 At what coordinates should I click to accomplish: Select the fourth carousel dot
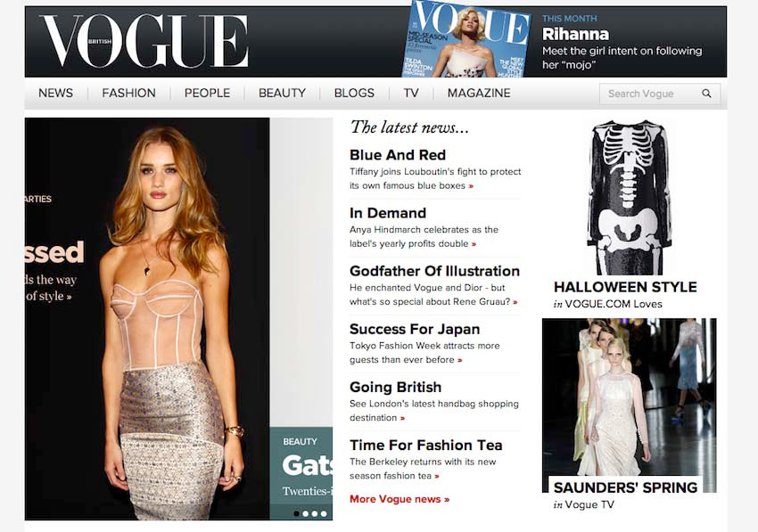click(324, 513)
